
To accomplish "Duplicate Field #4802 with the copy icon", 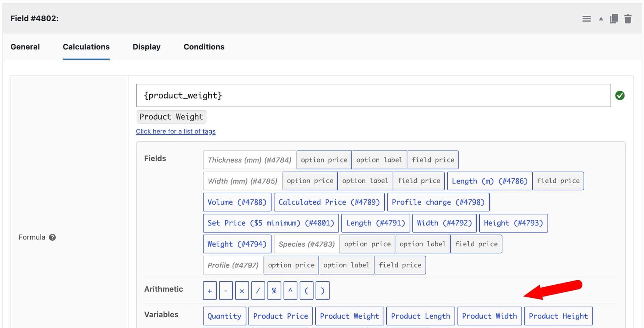I will pos(614,19).
